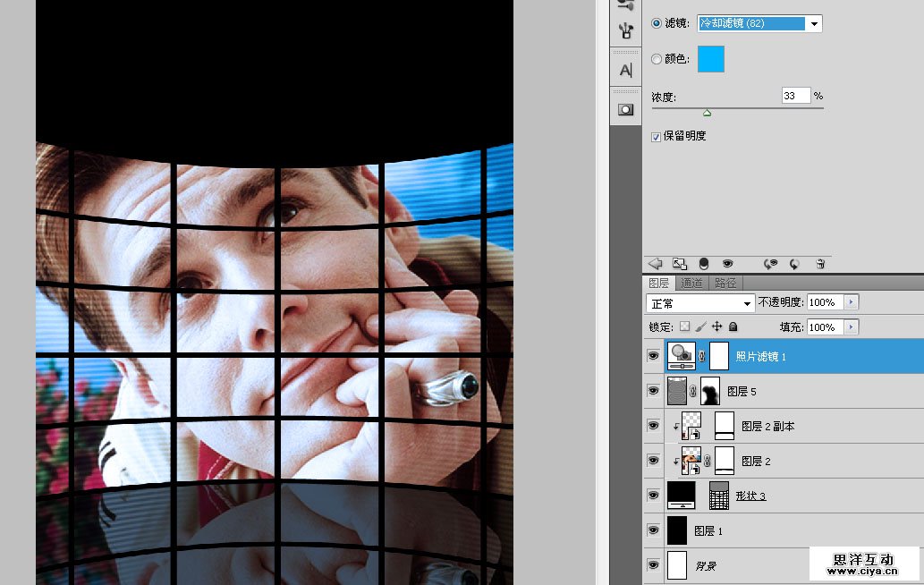
Task: Open the 正常 blend mode dropdown
Action: click(700, 303)
